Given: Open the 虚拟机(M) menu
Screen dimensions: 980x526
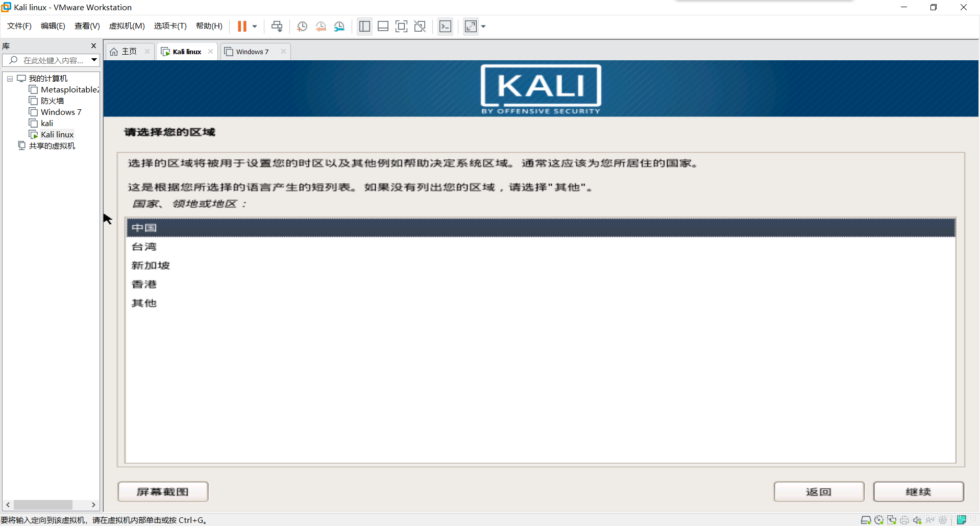Looking at the screenshot, I should click(127, 26).
